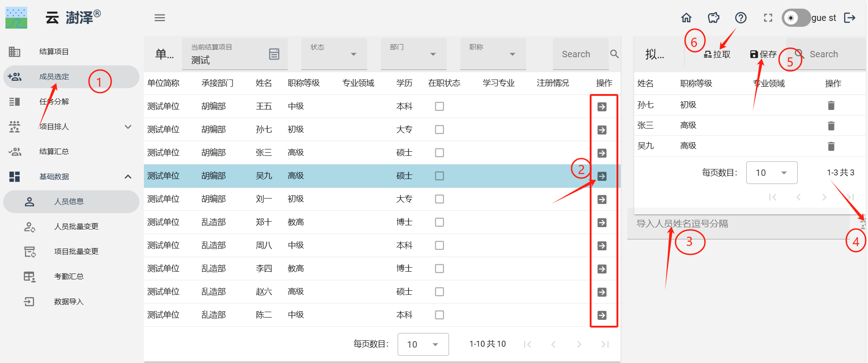Image resolution: width=868 pixels, height=363 pixels.
Task: Collapse the 基础数据 menu section
Action: click(x=128, y=176)
